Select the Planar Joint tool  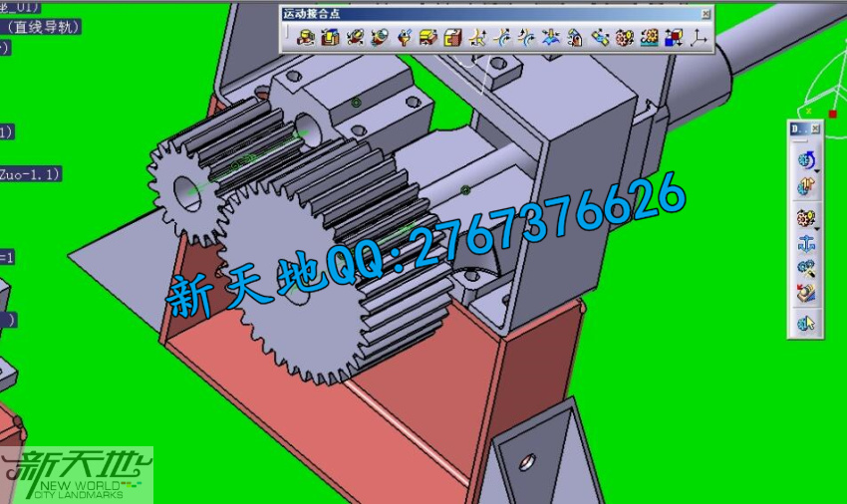coord(427,37)
